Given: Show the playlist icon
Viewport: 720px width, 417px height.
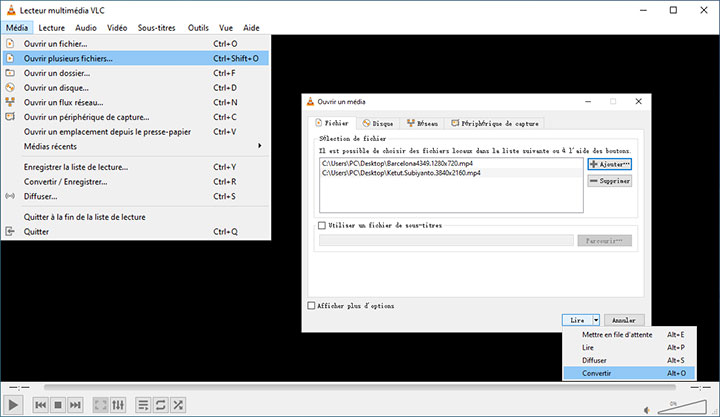Looking at the screenshot, I should (x=143, y=405).
